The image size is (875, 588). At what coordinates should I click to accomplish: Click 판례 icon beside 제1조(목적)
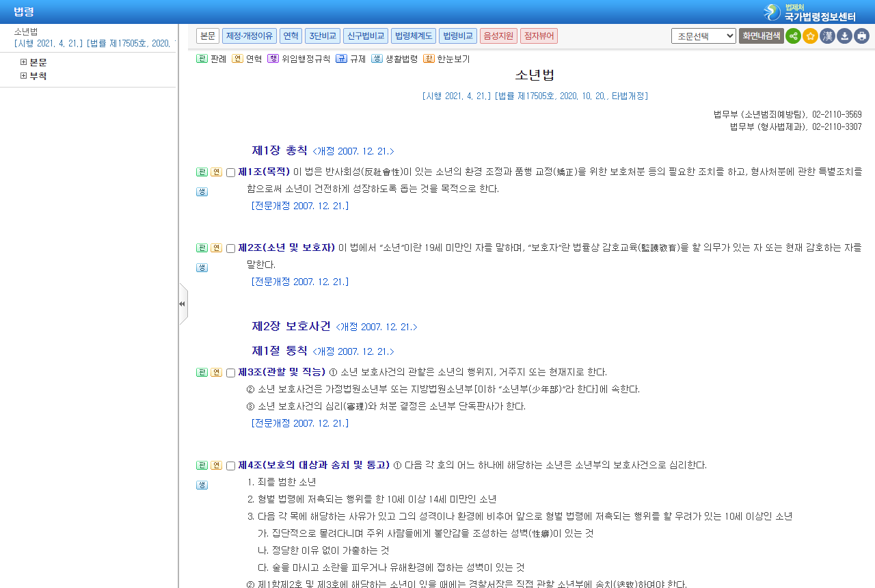[x=202, y=172]
